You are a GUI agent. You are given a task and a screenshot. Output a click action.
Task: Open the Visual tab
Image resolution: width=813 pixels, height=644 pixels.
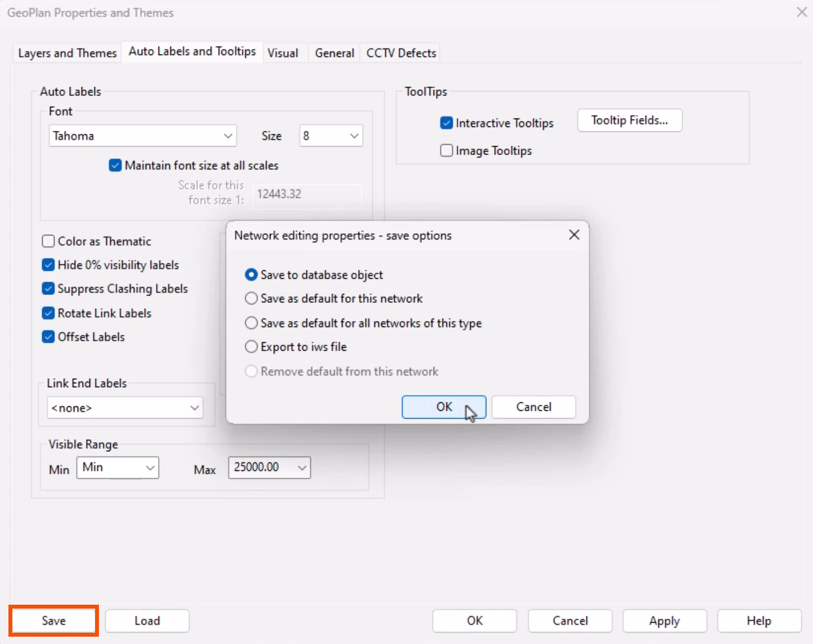[x=283, y=52]
